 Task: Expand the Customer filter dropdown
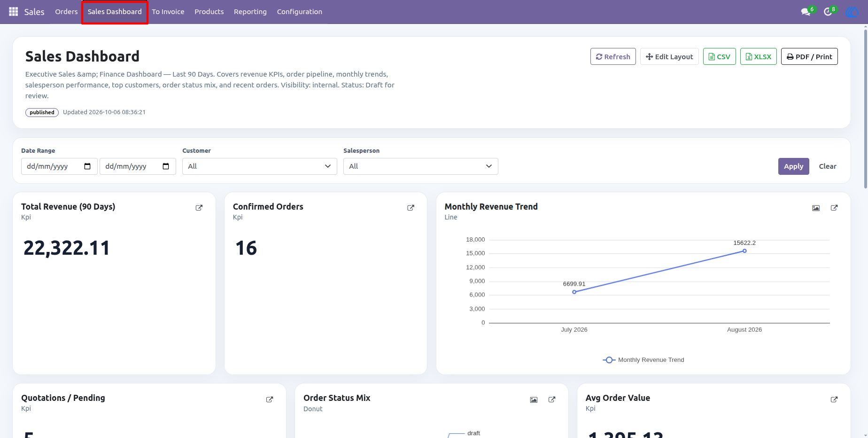coord(260,166)
